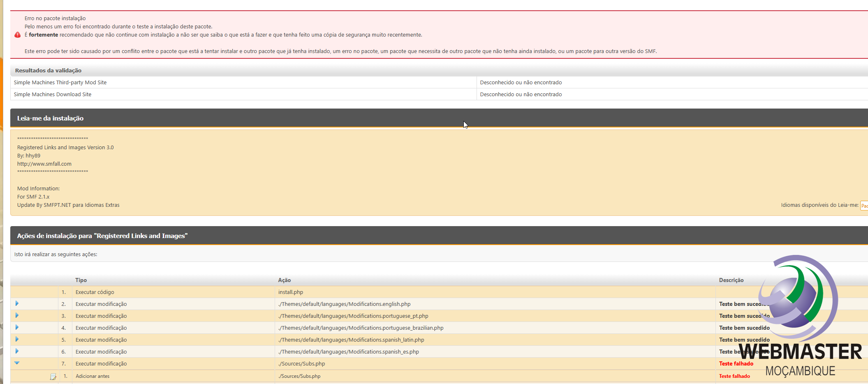Screen dimensions: 868x384
Task: Expand row 3 Modifications.portuguese_pt.php operations
Action: (x=17, y=315)
